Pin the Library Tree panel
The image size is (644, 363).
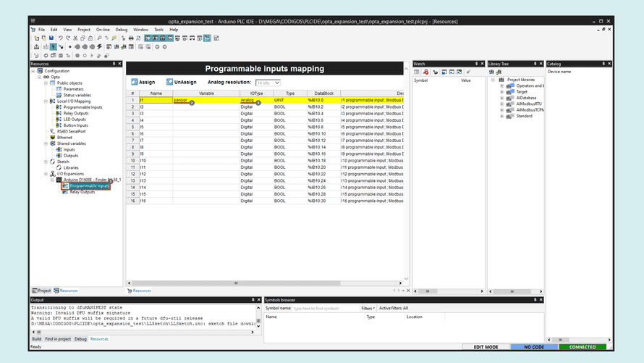[x=535, y=64]
